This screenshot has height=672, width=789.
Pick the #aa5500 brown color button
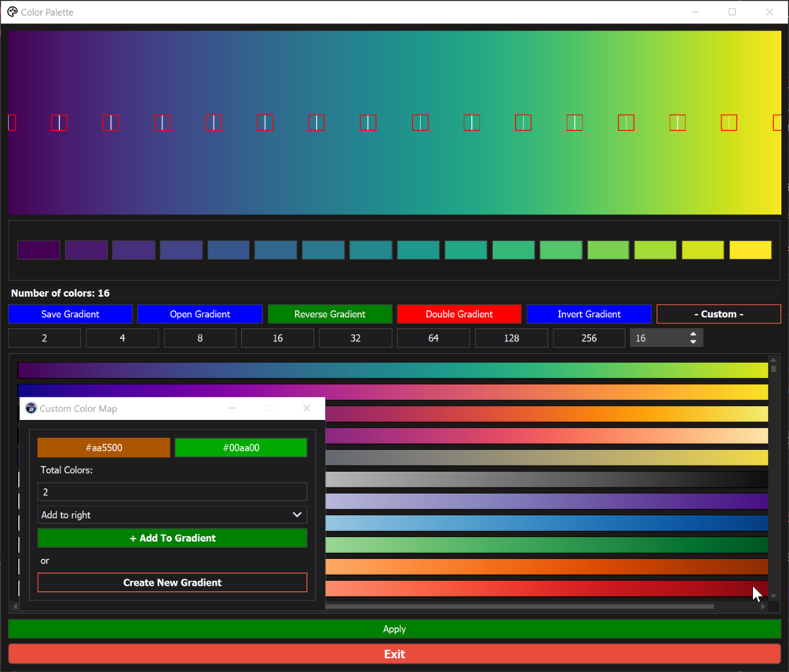[104, 447]
